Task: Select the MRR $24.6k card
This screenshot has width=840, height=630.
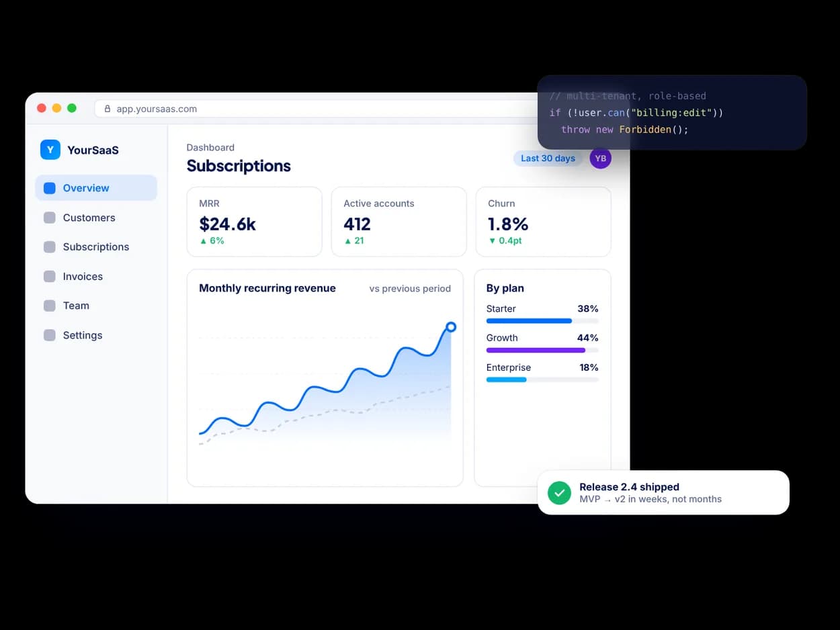Action: point(254,222)
